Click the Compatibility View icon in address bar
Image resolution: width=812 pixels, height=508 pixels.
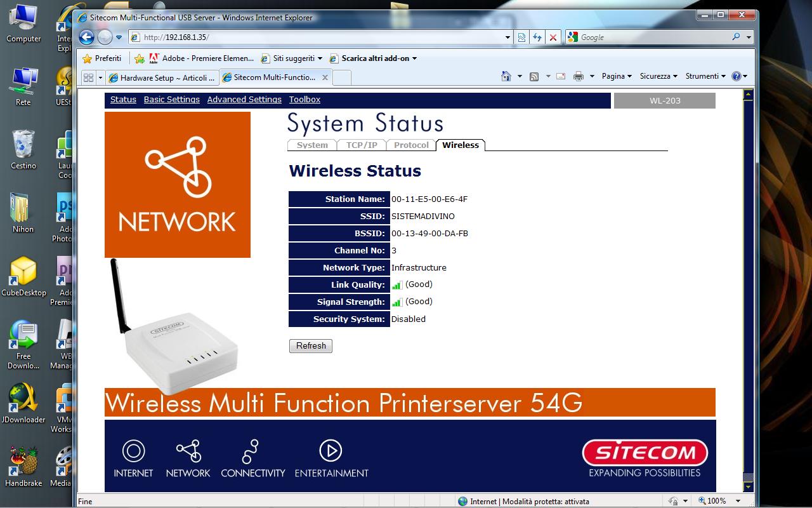pos(521,37)
